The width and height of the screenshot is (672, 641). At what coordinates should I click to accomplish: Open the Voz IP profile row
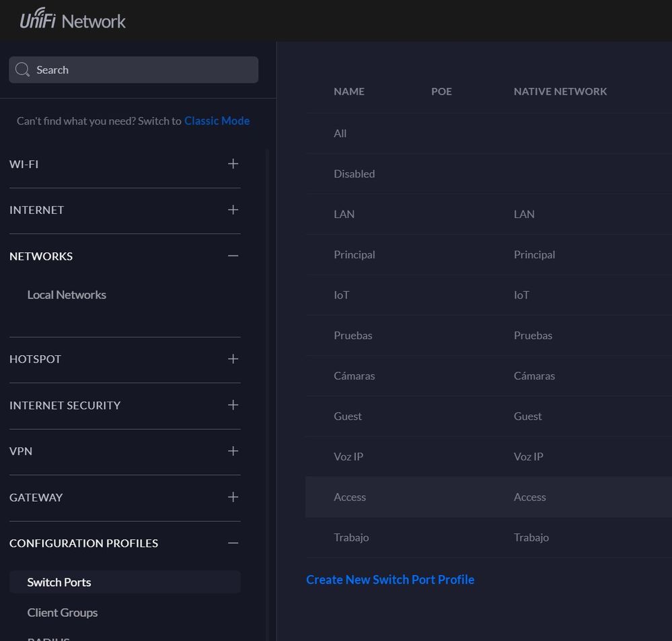click(348, 457)
